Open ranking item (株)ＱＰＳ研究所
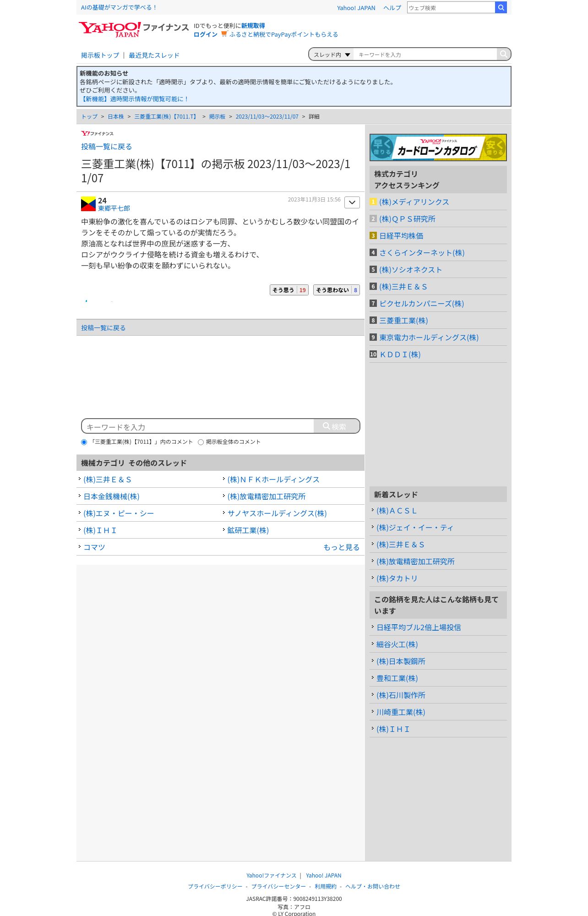The height and width of the screenshot is (916, 588). (x=407, y=219)
